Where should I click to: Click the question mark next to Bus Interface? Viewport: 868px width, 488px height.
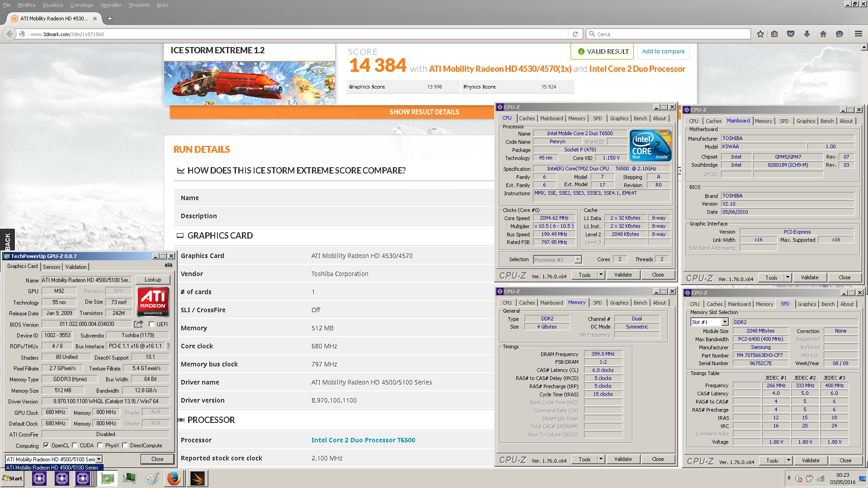(x=168, y=346)
